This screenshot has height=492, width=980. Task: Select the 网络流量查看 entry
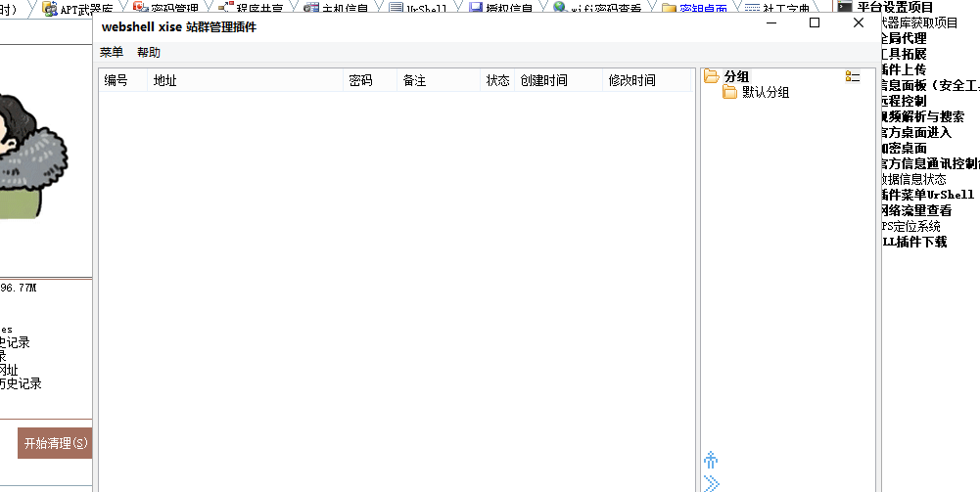tap(916, 209)
